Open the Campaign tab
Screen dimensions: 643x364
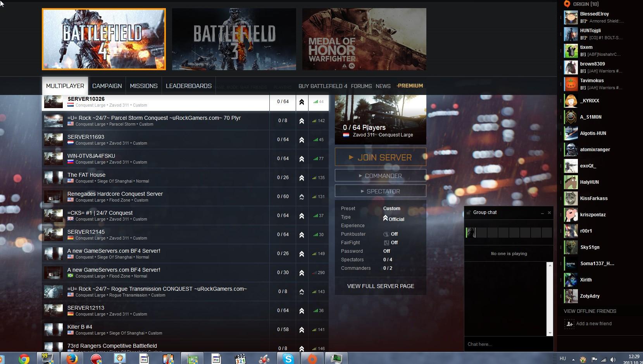tap(107, 86)
